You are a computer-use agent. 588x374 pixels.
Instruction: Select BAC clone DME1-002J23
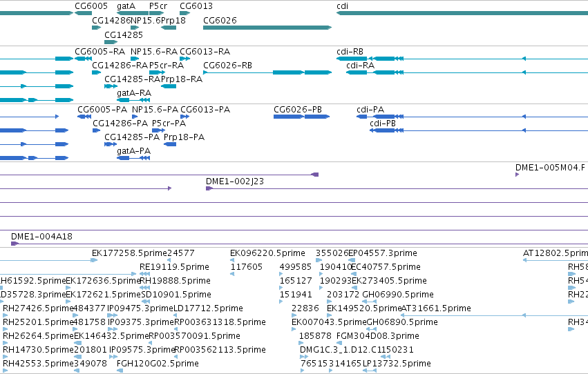[x=235, y=181]
